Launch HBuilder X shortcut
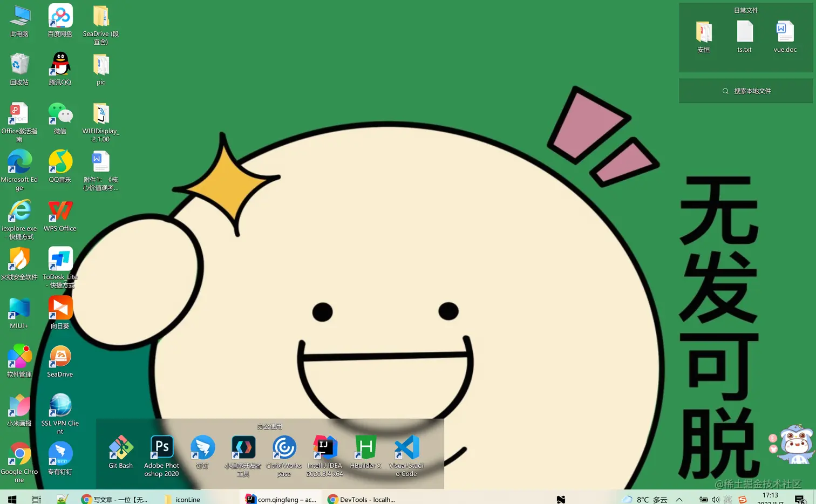Screen dimensions: 816x504 click(x=365, y=448)
